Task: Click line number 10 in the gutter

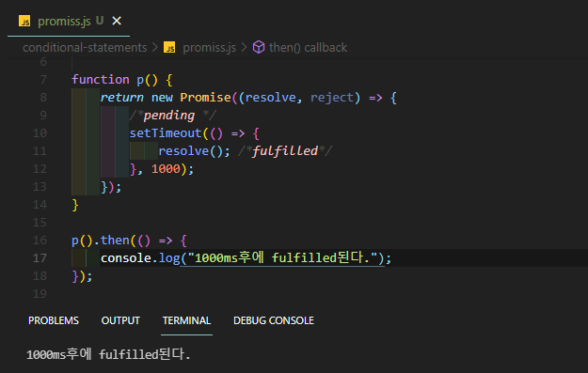Action: click(40, 133)
